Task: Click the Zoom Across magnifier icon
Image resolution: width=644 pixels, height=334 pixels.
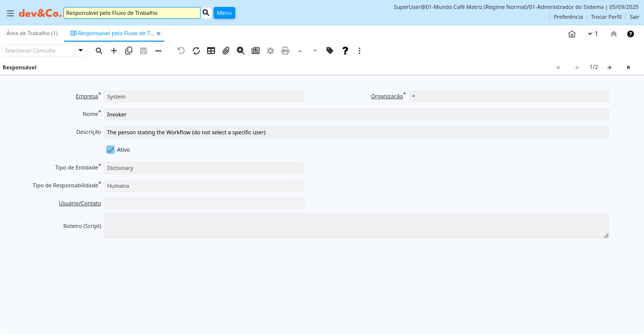Action: [241, 51]
